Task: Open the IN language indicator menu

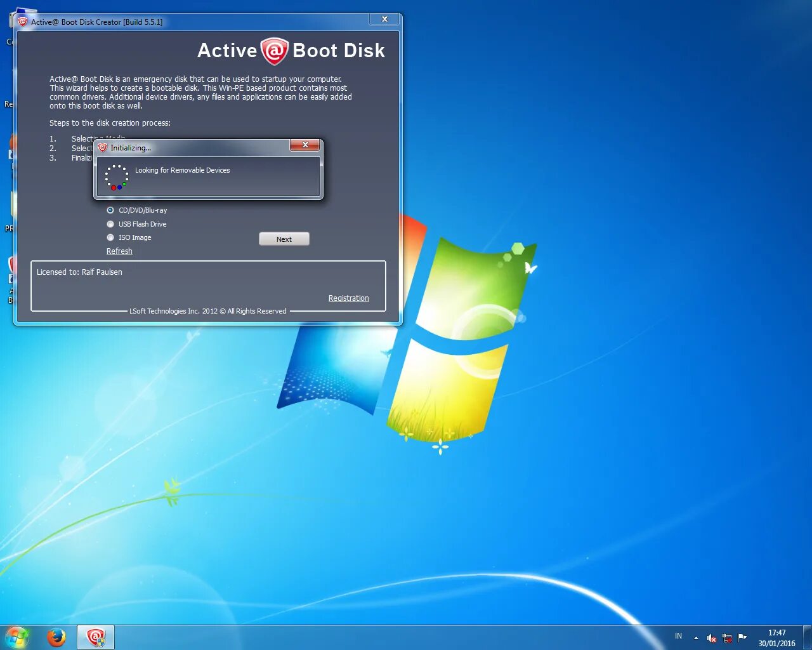Action: (x=678, y=635)
